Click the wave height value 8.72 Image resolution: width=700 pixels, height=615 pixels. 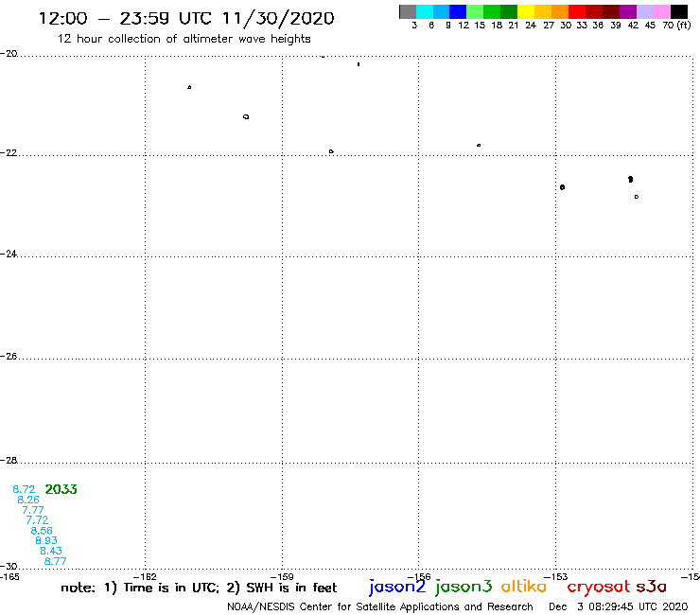click(x=24, y=489)
